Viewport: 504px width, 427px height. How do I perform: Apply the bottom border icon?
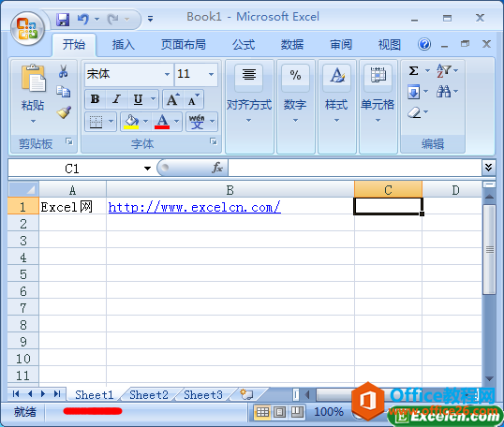(96, 122)
